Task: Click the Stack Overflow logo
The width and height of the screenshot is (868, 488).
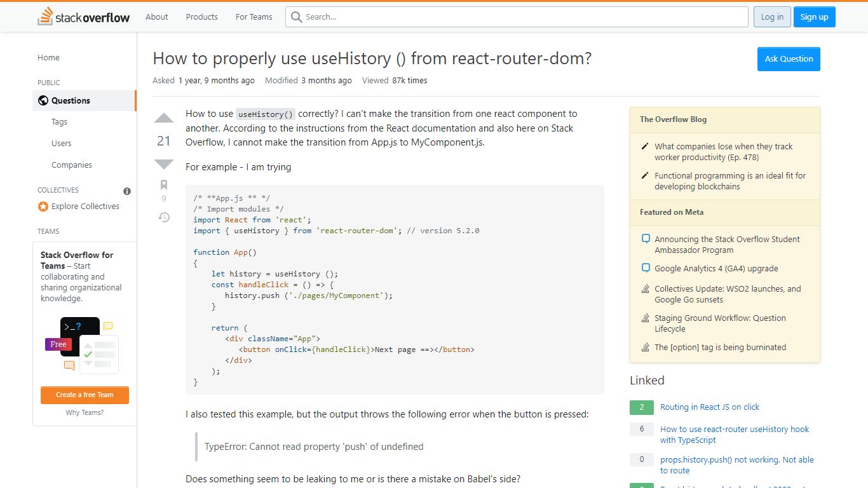Action: click(x=84, y=17)
